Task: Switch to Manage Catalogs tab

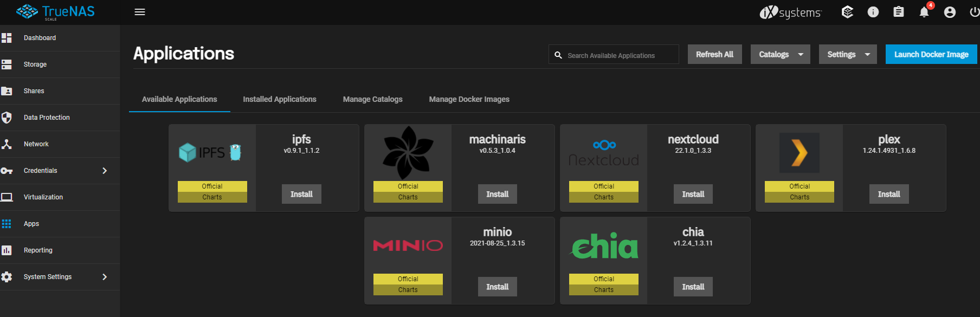Action: coord(373,99)
